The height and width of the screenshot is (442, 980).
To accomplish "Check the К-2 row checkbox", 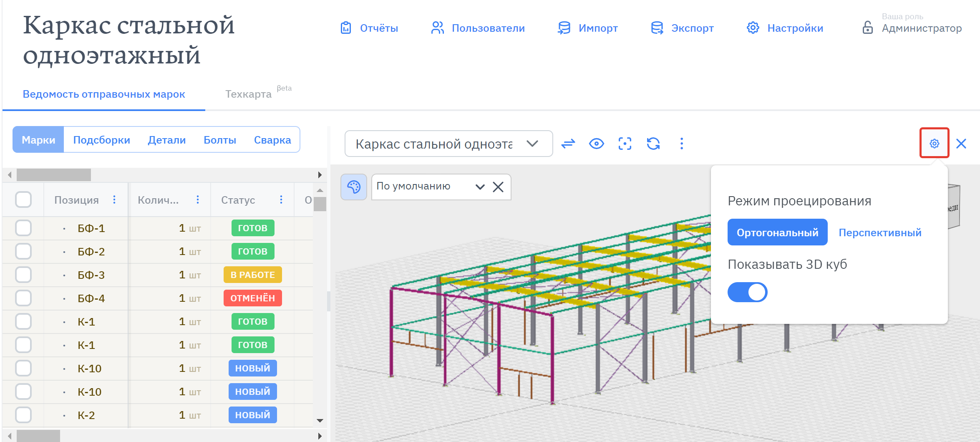I will (x=23, y=415).
